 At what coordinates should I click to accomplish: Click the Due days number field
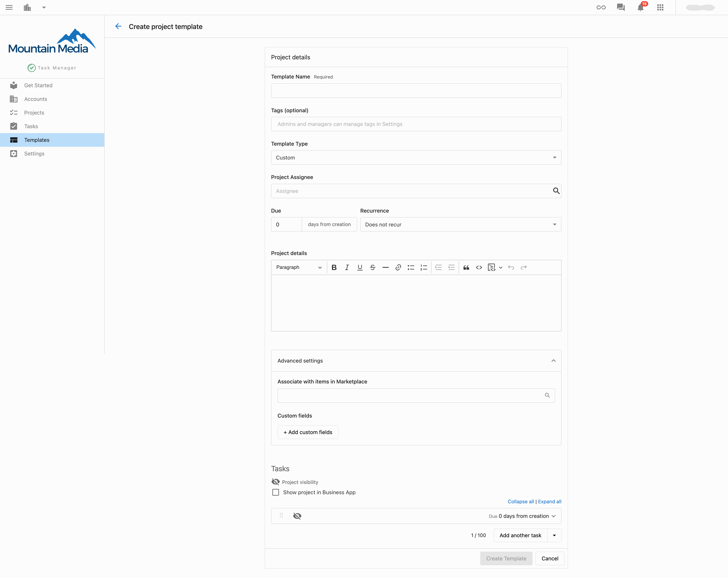(286, 224)
